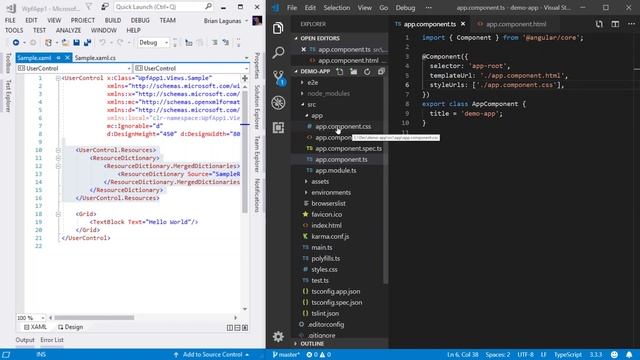Screen dimensions: 640x360
Task: Open the Output tab in Visual Studio
Action: tap(25, 340)
